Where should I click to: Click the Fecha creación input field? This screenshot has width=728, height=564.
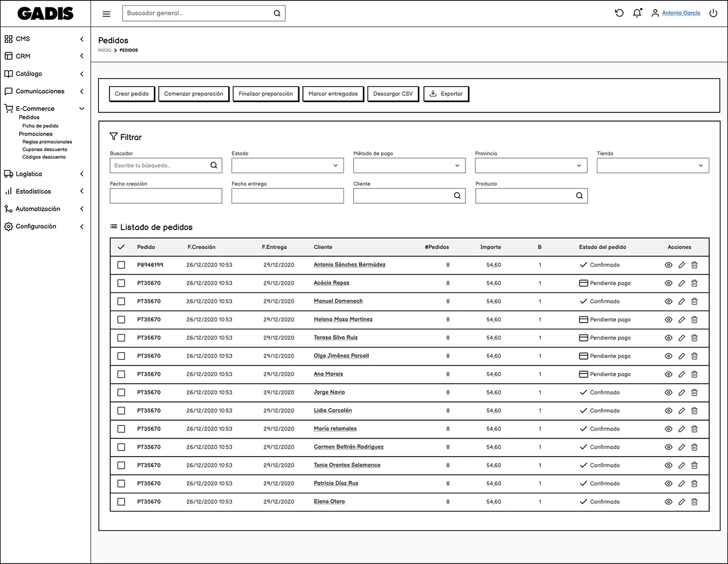click(165, 196)
